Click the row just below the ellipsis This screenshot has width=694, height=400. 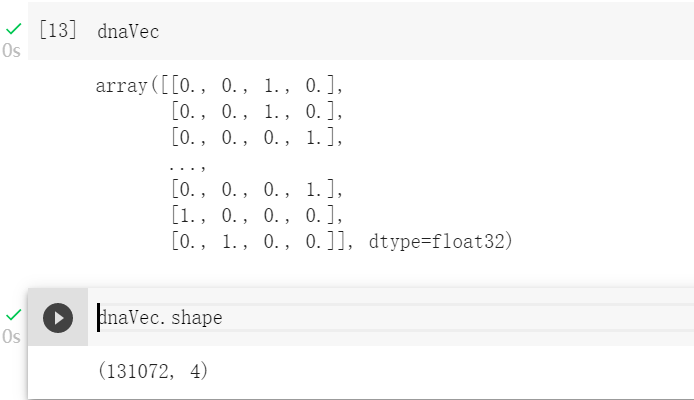257,189
